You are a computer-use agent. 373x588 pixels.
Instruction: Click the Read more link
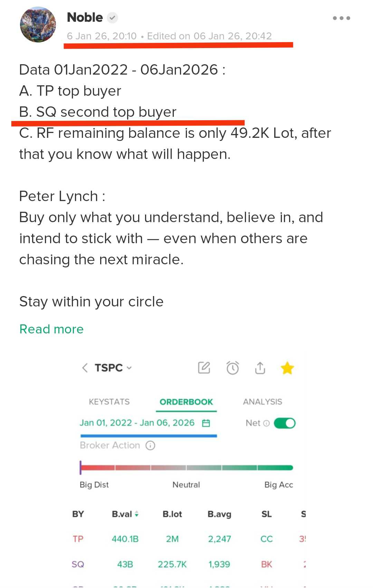click(x=51, y=329)
